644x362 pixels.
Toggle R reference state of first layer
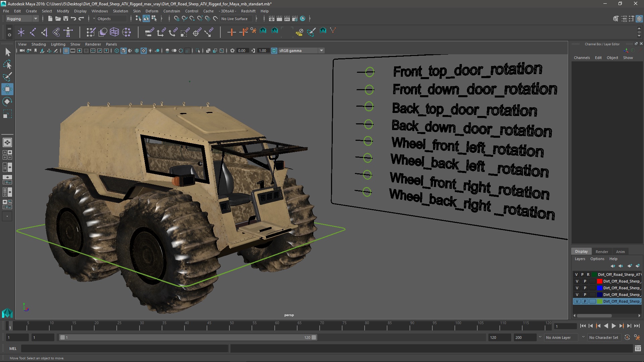coord(588,275)
